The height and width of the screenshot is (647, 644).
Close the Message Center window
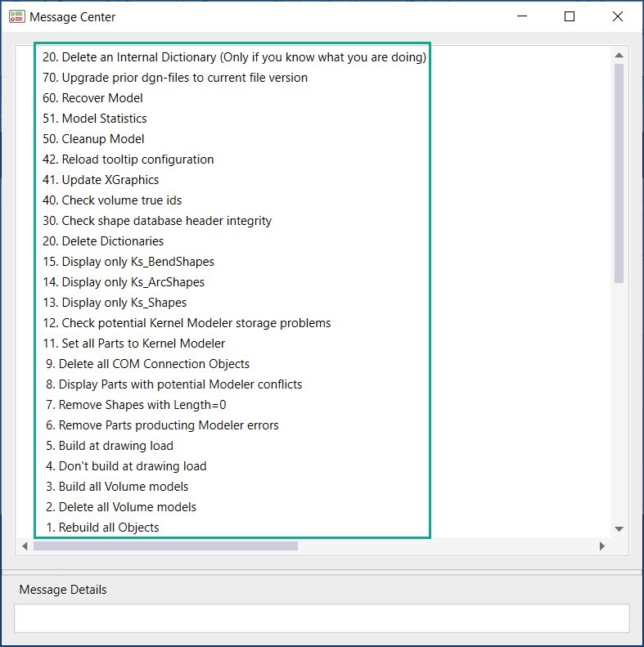[618, 16]
